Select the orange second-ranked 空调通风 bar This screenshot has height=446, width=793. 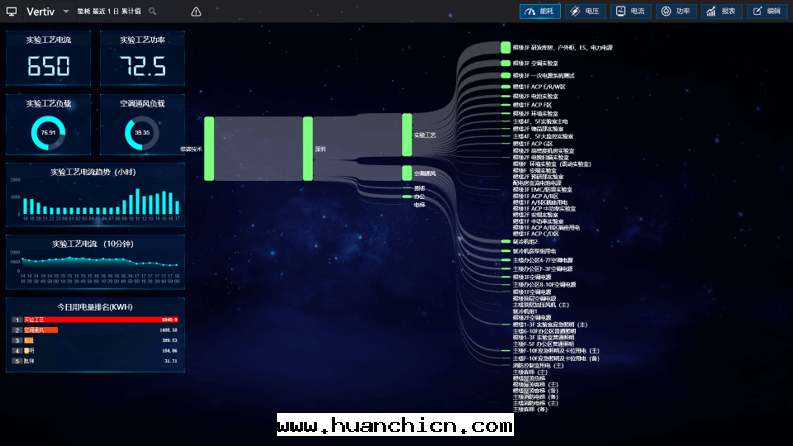coord(40,330)
